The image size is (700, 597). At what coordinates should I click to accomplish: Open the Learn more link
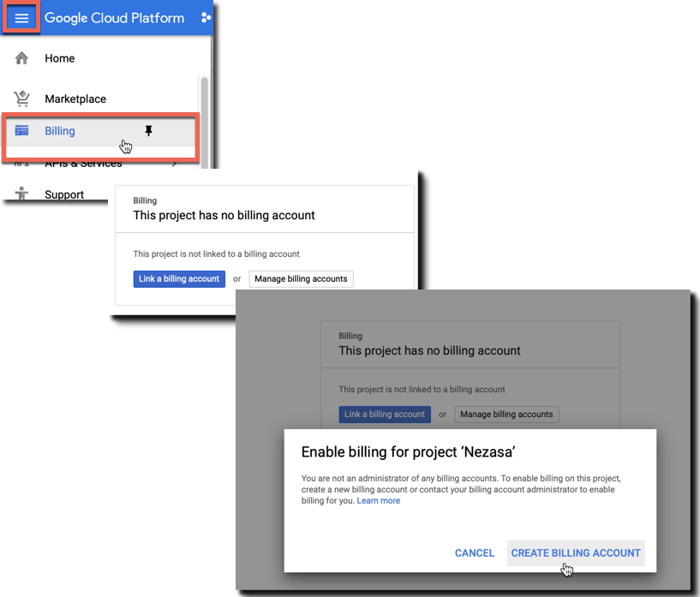tap(379, 500)
